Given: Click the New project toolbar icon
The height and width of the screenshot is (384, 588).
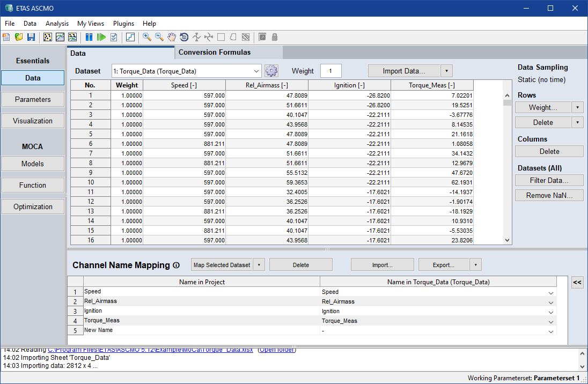Looking at the screenshot, I should pos(6,37).
